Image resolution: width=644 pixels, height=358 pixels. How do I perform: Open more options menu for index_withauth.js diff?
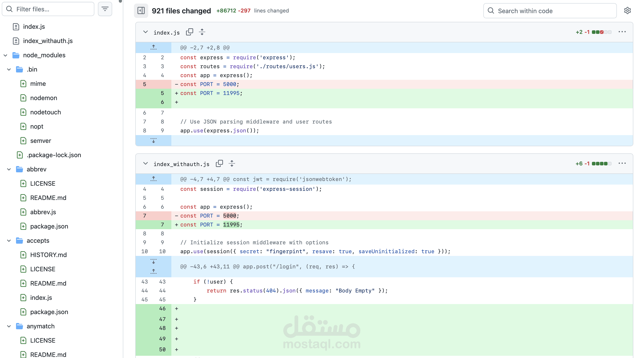pyautogui.click(x=622, y=163)
